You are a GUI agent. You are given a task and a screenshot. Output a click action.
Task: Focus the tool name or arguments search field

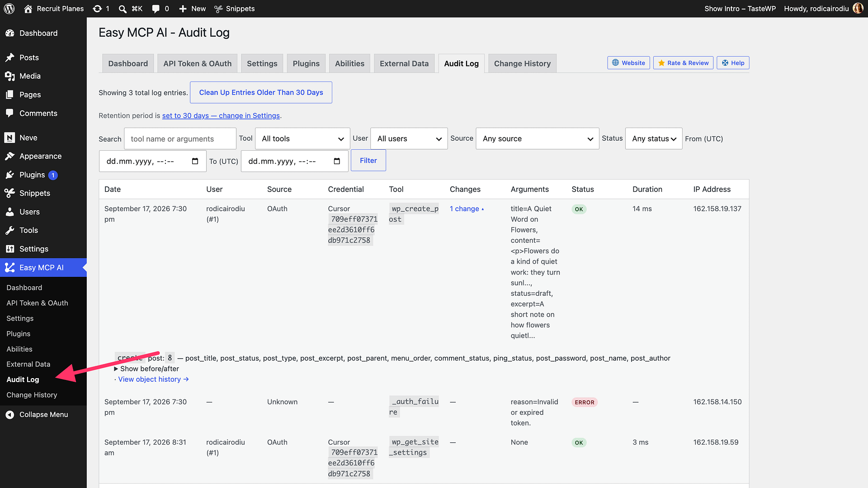coord(180,139)
